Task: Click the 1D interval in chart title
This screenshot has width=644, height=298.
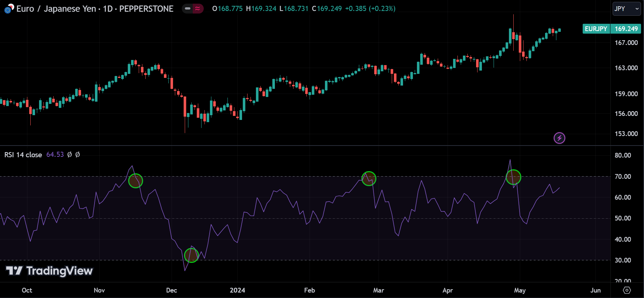Action: click(108, 8)
